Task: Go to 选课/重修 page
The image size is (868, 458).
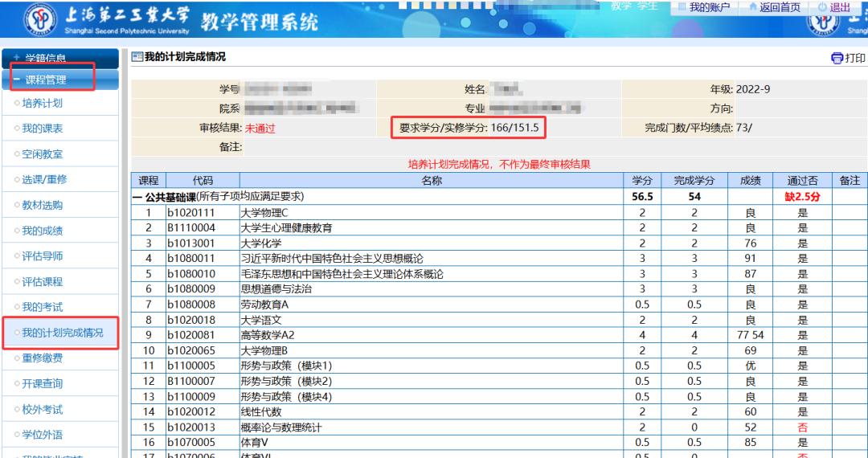Action: 44,179
